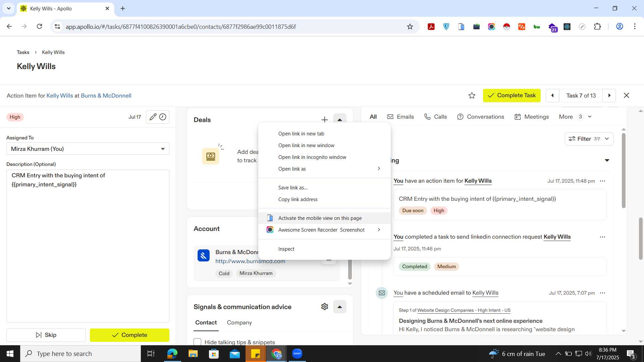
Task: Add a new deal with plus icon
Action: coord(324,120)
